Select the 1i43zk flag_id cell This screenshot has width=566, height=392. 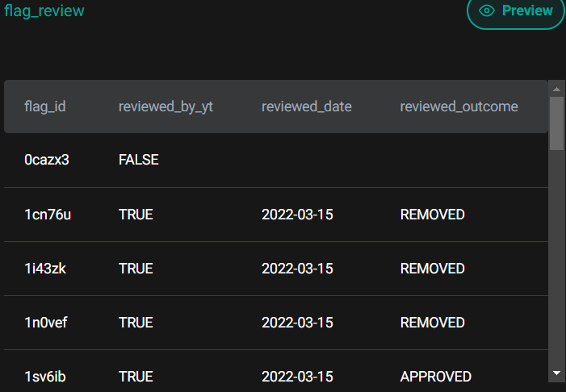tap(45, 269)
